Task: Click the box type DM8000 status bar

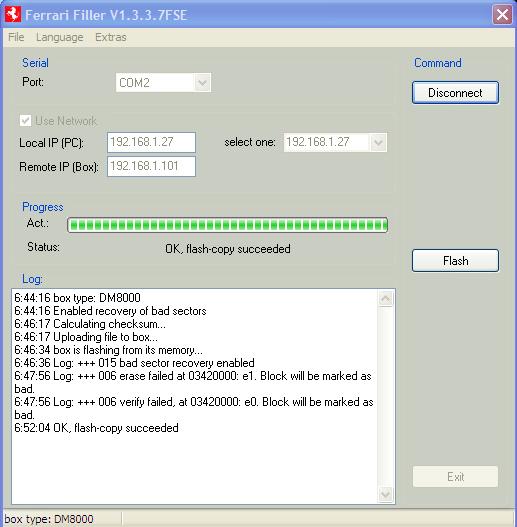Action: [x=49, y=519]
